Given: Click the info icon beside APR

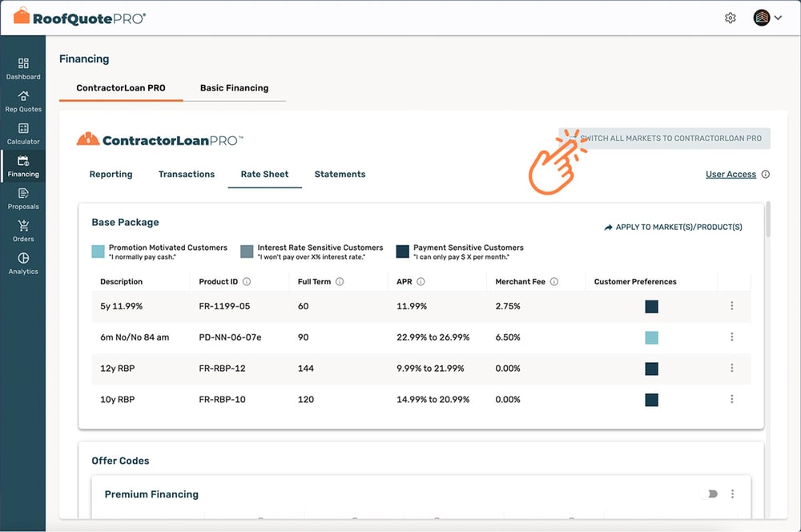Looking at the screenshot, I should [421, 281].
